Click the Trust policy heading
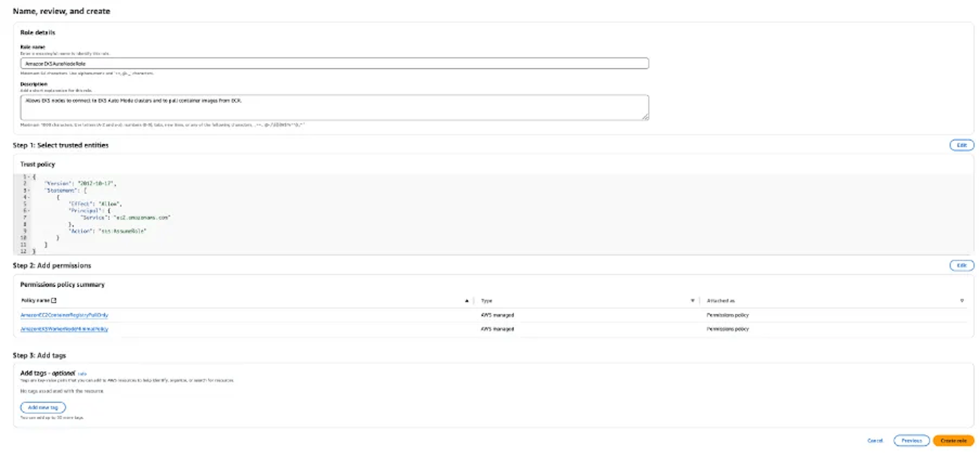Screen dimensions: 980x457 point(38,164)
